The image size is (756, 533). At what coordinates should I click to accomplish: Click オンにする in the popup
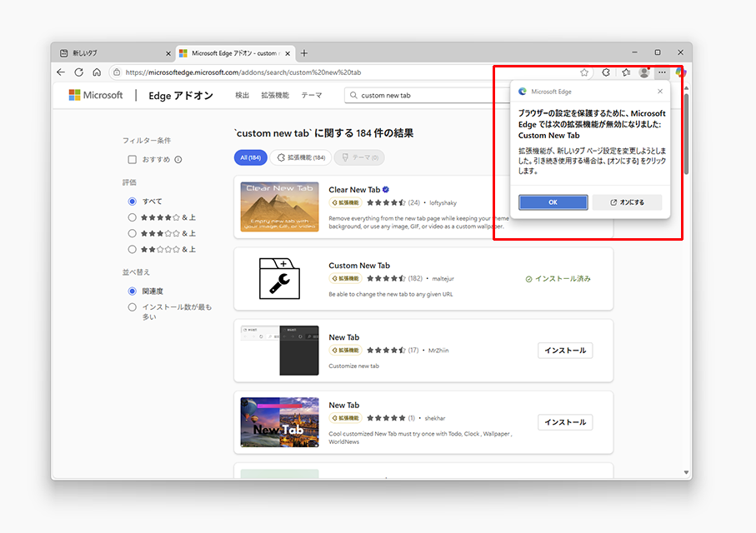(628, 202)
